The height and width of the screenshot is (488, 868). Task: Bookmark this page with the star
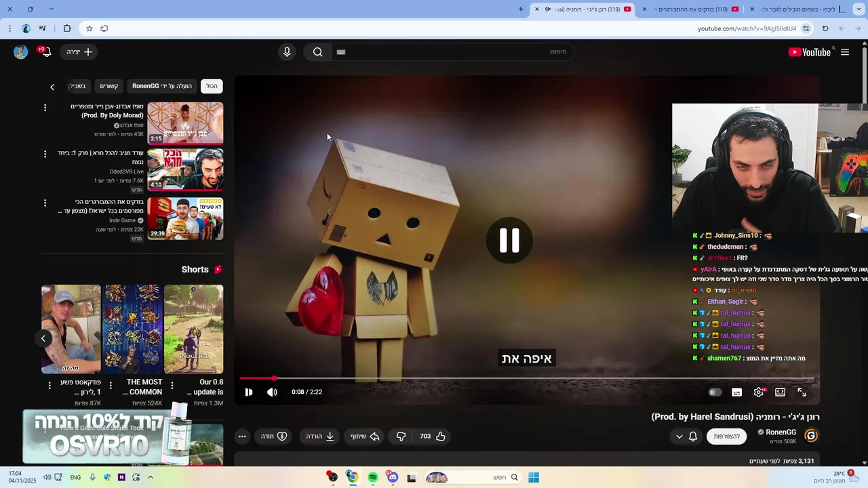89,28
